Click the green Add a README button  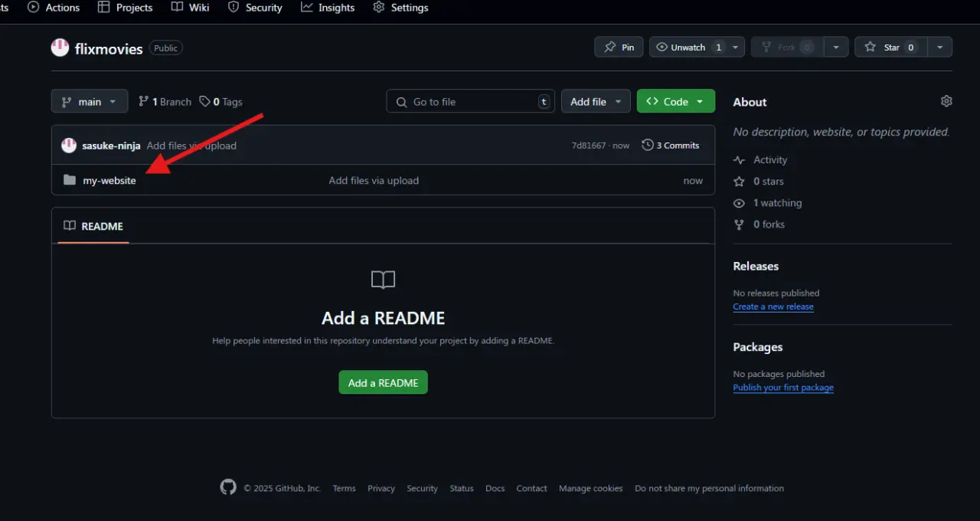[383, 382]
